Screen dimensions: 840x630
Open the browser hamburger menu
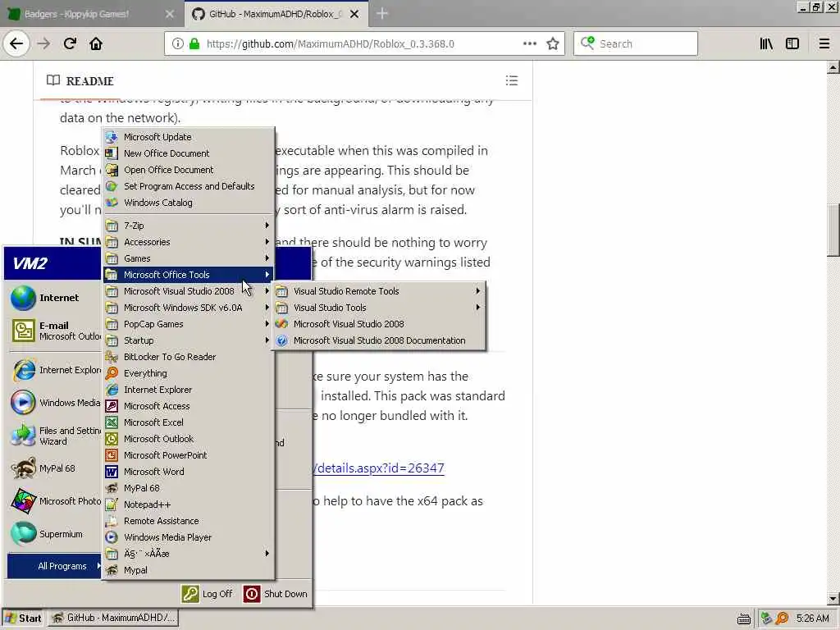point(824,44)
